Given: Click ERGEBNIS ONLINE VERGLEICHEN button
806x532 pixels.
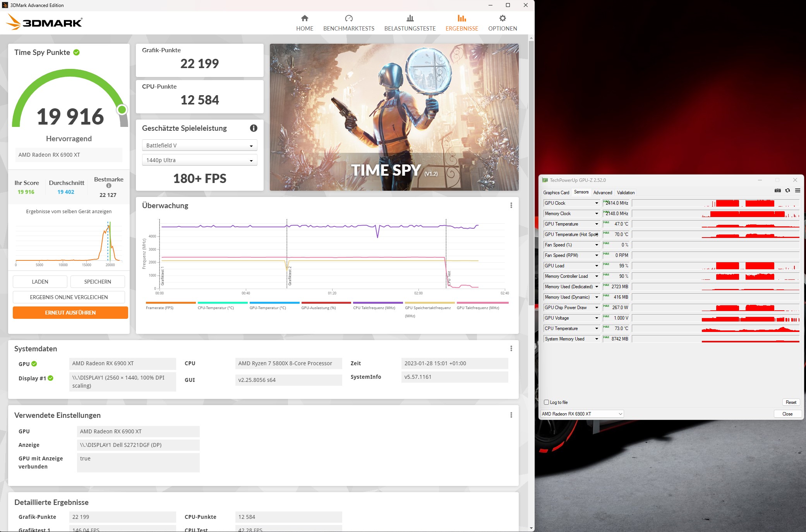Looking at the screenshot, I should coord(69,297).
